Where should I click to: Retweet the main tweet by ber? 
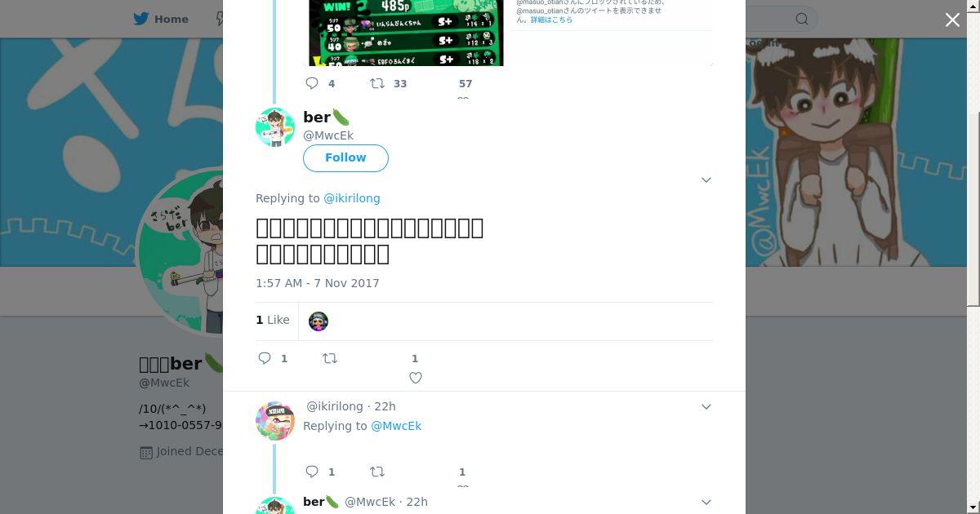click(330, 358)
